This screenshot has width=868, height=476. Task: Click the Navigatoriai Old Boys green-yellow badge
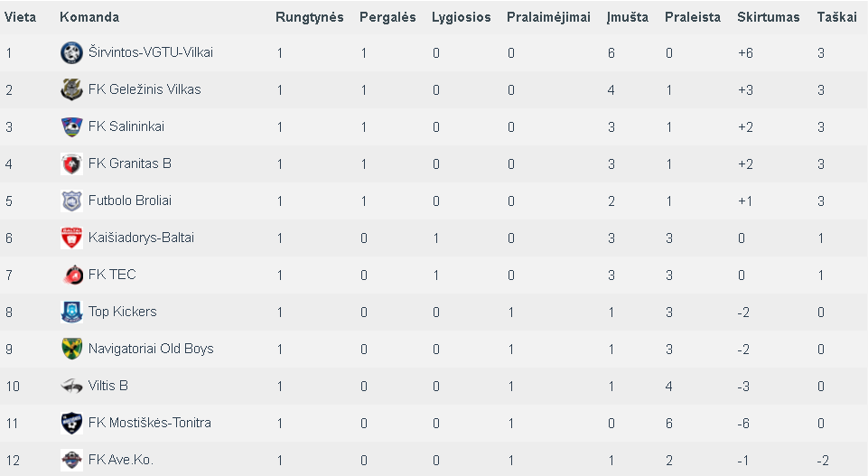click(71, 349)
